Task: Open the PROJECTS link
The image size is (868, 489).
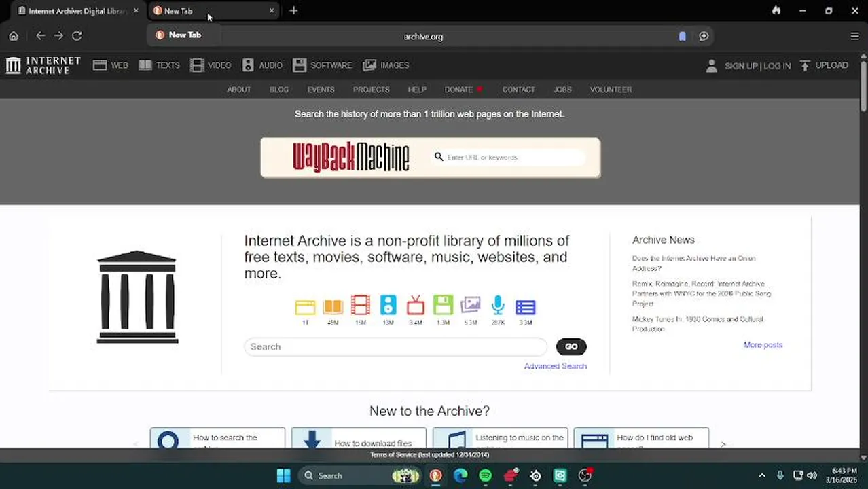Action: (x=371, y=90)
